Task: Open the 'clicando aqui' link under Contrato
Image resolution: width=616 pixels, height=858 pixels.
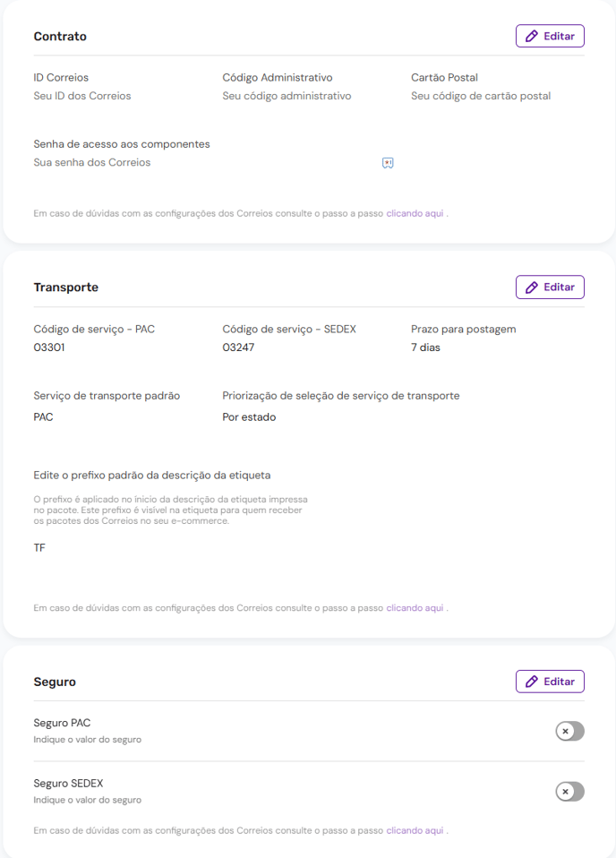Action: coord(415,213)
